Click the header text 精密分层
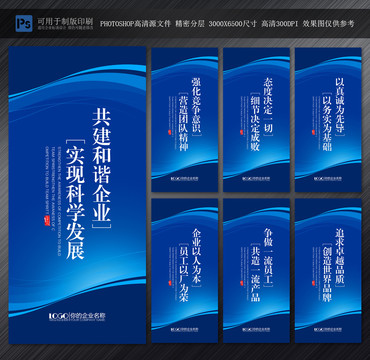Screen dimensions: 370x360 [190, 24]
